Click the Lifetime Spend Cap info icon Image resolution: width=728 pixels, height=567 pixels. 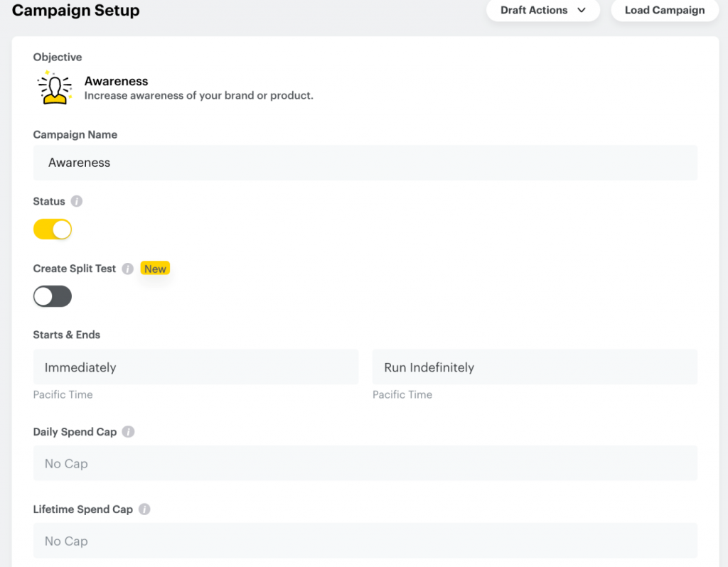(x=144, y=509)
